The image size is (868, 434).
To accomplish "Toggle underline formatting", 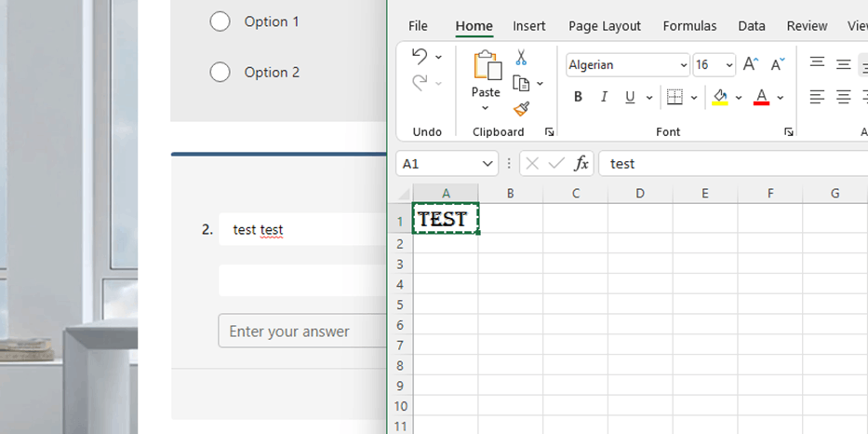I will point(630,98).
